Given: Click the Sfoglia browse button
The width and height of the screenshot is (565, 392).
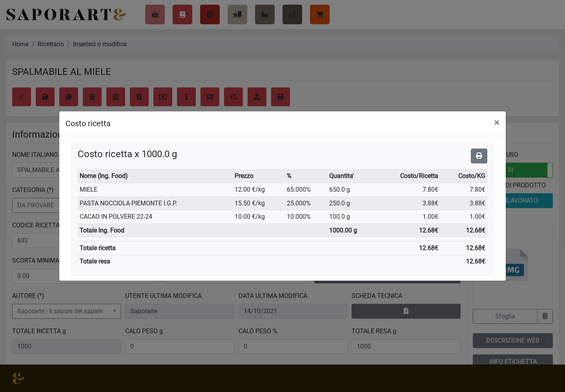Looking at the screenshot, I should (x=505, y=316).
